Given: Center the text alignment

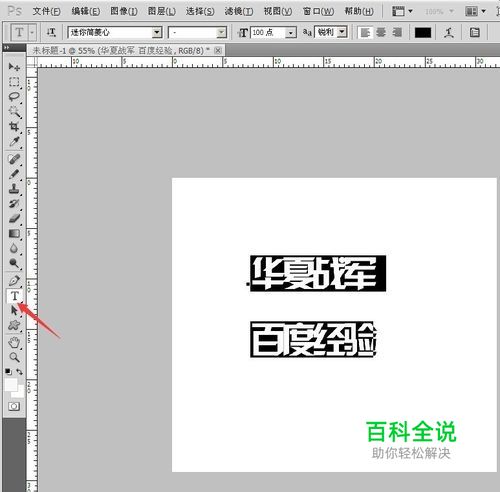Looking at the screenshot, I should 381,33.
